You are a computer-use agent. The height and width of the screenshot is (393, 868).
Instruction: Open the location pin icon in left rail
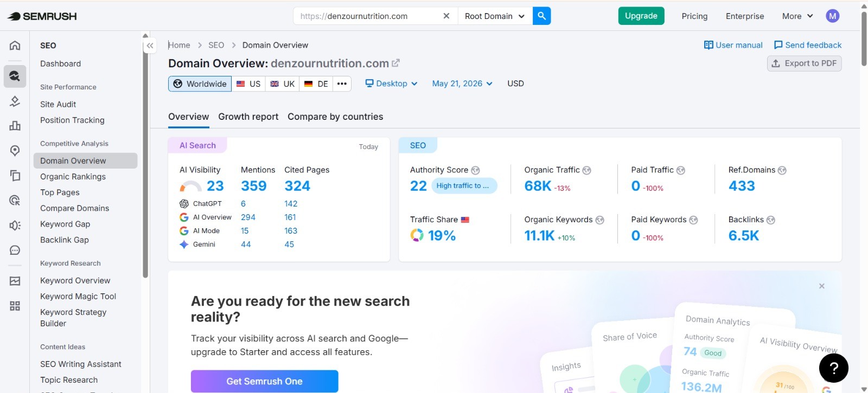15,151
